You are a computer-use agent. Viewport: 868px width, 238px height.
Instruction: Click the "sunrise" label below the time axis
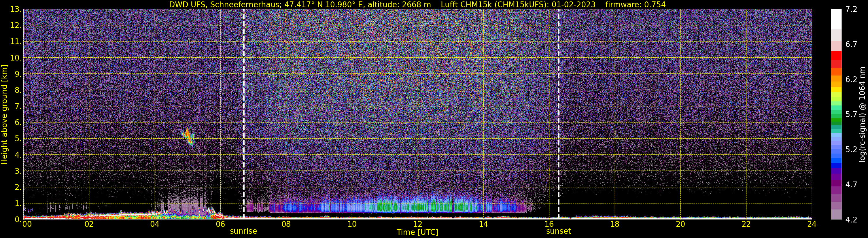point(243,231)
